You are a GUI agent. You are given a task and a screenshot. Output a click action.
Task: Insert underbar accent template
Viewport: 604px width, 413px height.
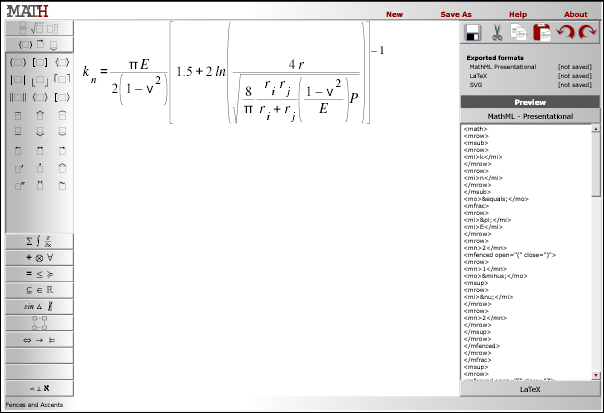coord(18,132)
